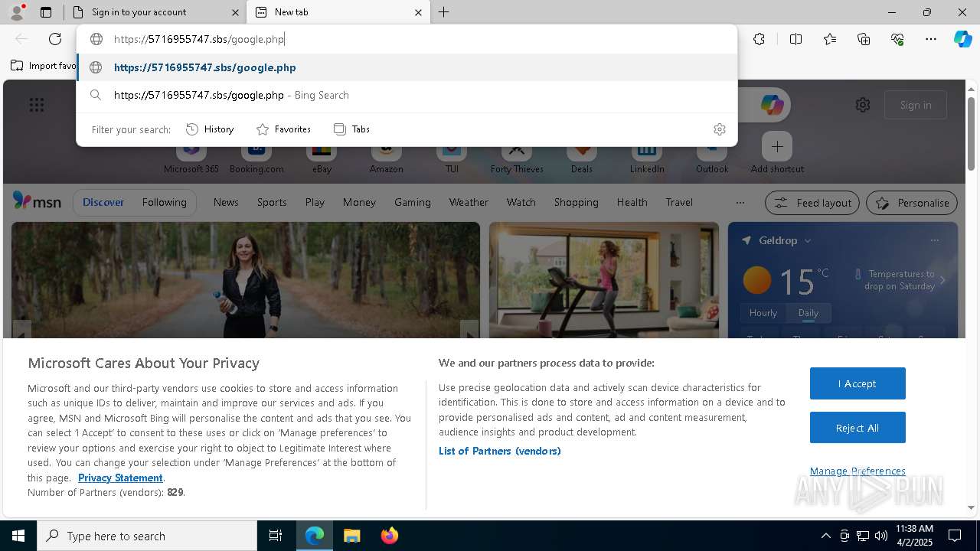Open weather card options ellipsis
Screen dimensions: 980x551
click(934, 240)
